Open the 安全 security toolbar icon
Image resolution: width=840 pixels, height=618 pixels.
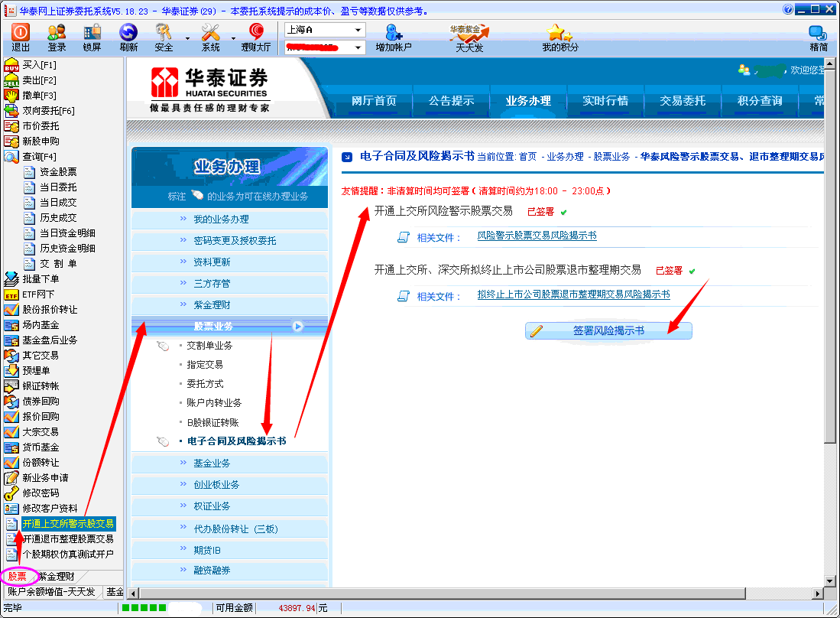[x=164, y=37]
